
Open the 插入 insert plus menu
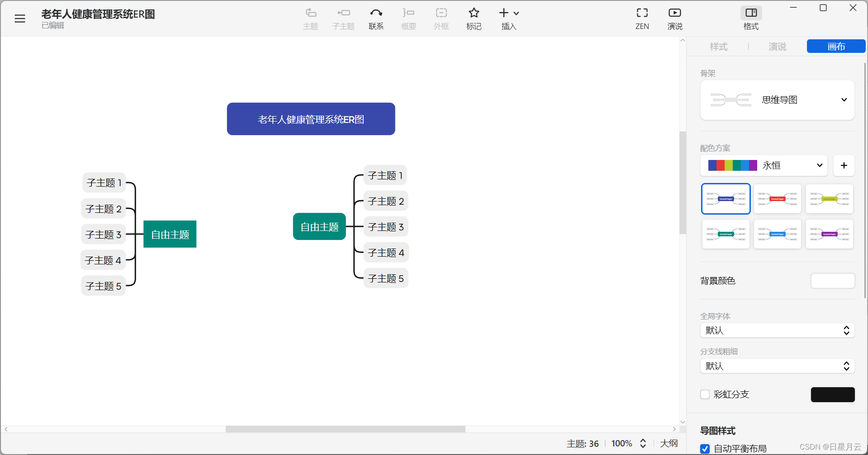tap(509, 19)
